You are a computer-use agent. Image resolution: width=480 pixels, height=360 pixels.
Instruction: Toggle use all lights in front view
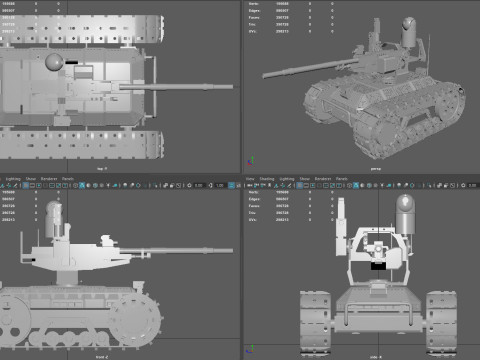click(x=108, y=185)
